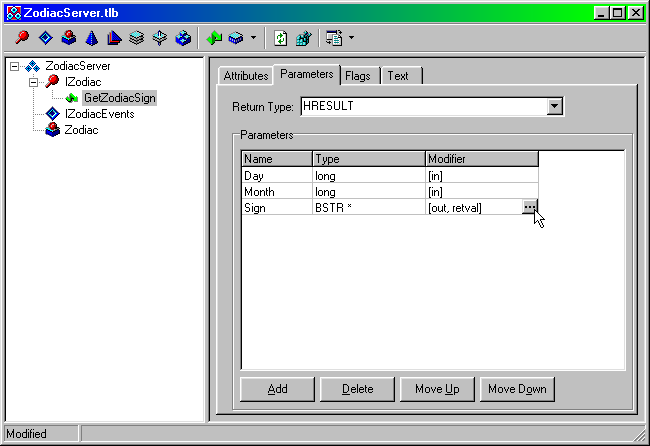Click the New Method green arrow icon
The width and height of the screenshot is (650, 446).
coord(213,39)
